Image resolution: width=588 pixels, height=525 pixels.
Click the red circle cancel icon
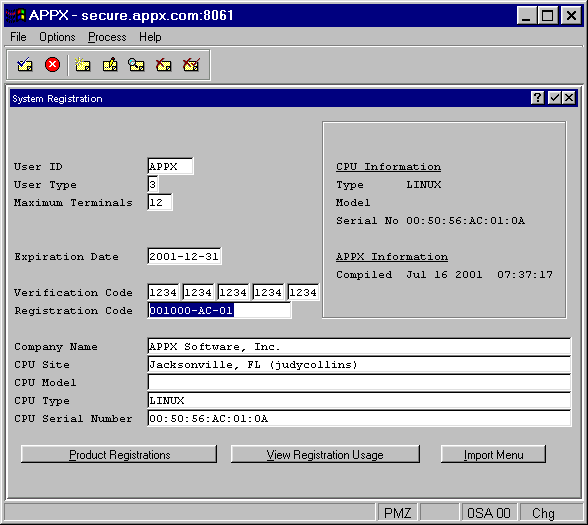point(52,64)
